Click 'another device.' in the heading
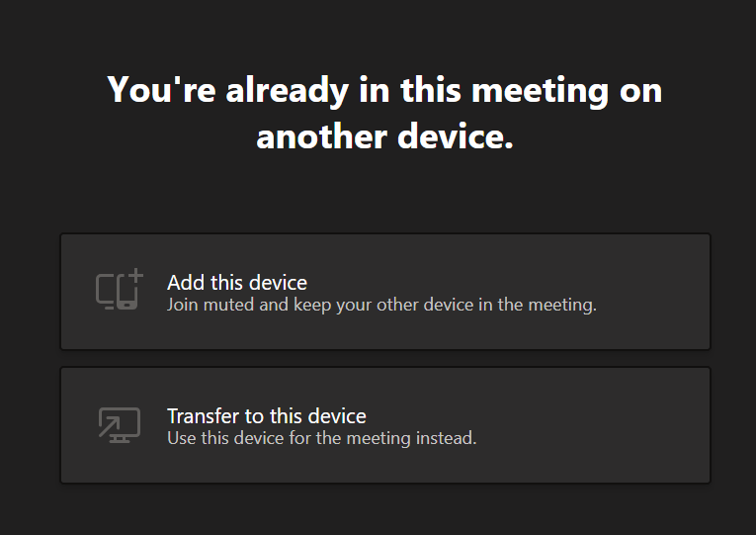The width and height of the screenshot is (756, 535). pos(384,136)
